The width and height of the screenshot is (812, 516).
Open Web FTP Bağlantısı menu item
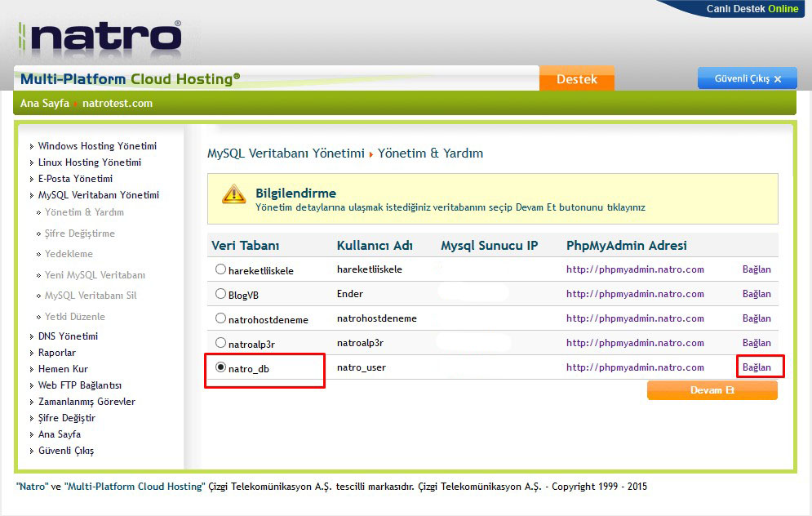pyautogui.click(x=80, y=385)
